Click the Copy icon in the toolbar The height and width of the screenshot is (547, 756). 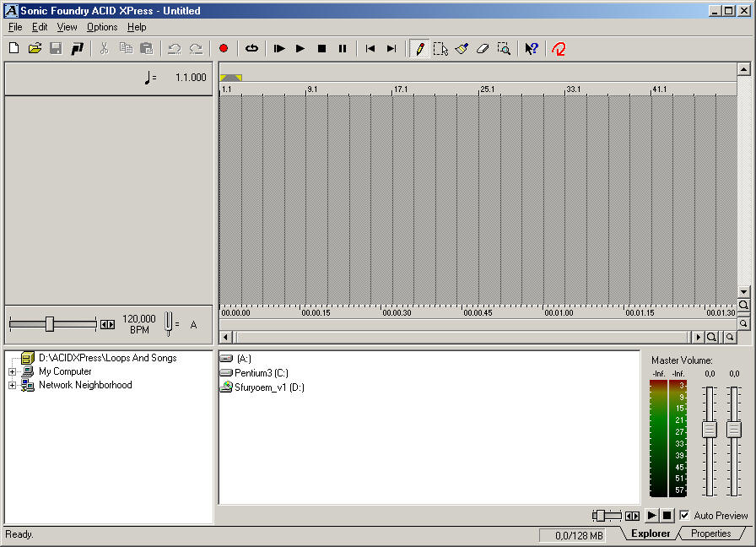tap(126, 48)
